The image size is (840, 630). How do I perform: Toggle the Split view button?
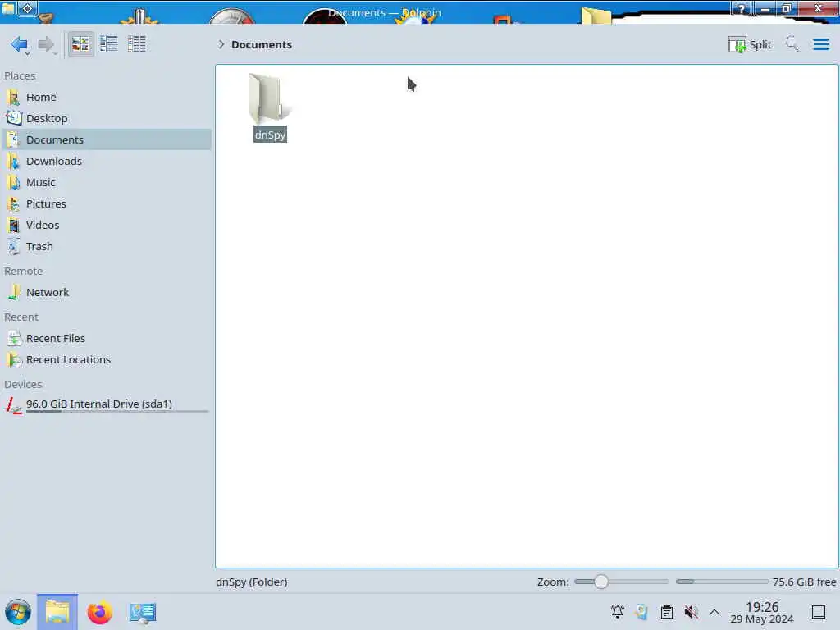pos(750,44)
